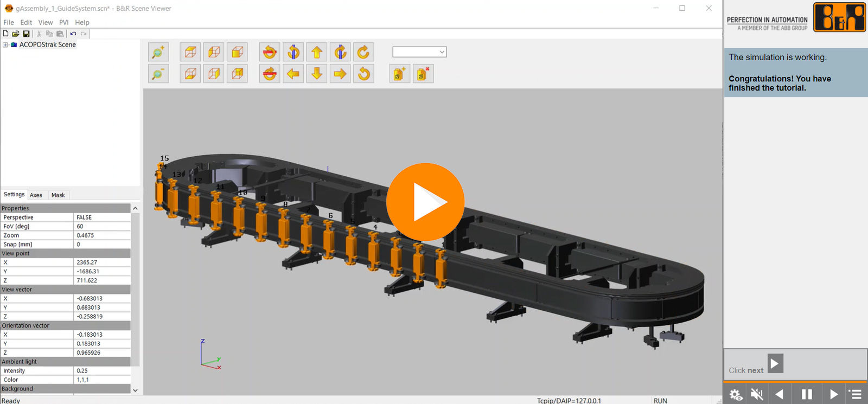Screen dimensions: 868x404
Task: Click the Perspective FALSE value cell
Action: (102, 217)
